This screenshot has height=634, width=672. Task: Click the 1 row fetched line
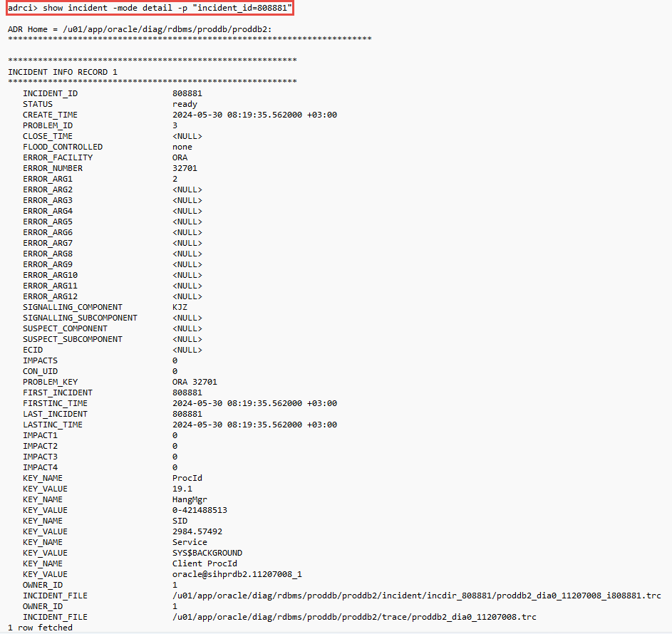click(x=40, y=628)
